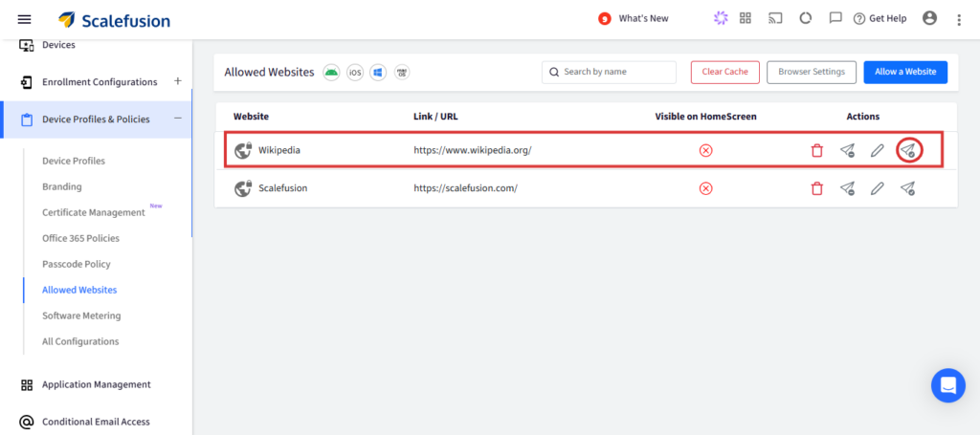Click the https://www.wikipedia.org/ URL text
The image size is (980, 435).
point(473,150)
